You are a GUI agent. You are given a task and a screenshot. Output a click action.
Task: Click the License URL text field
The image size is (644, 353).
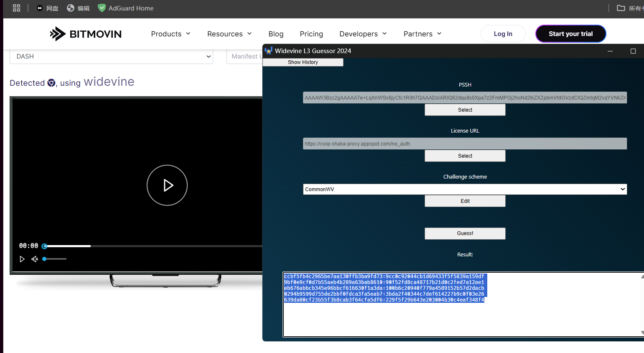tap(465, 143)
